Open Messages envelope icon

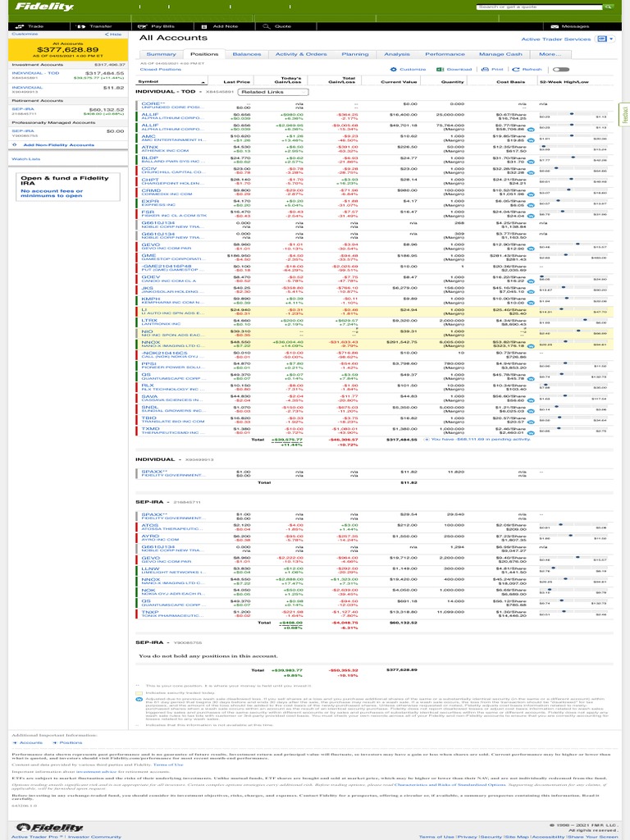point(555,26)
